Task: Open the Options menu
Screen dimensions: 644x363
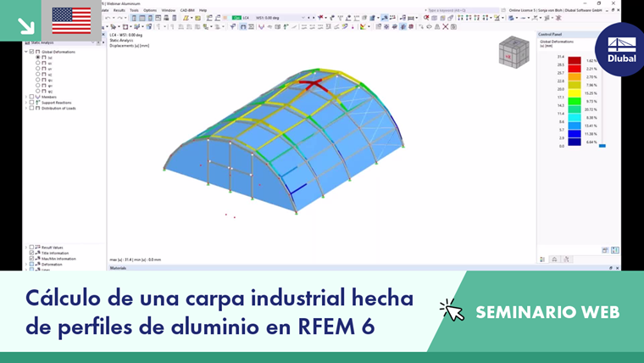Action: click(150, 10)
